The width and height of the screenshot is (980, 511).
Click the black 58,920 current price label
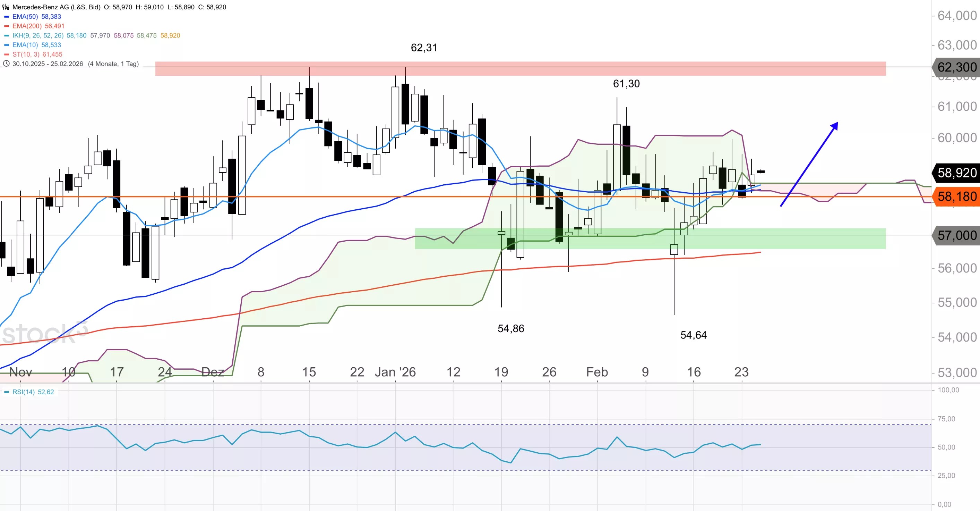[956, 173]
